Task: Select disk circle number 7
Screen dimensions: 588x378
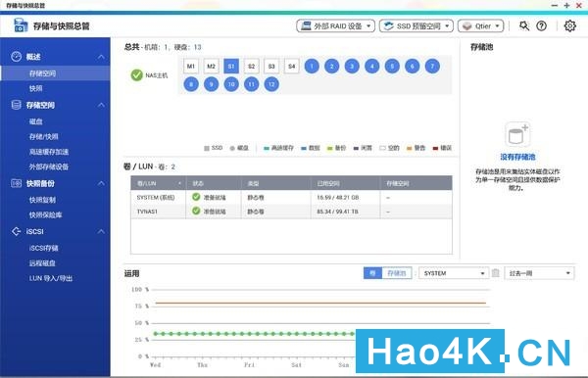Action: 432,67
